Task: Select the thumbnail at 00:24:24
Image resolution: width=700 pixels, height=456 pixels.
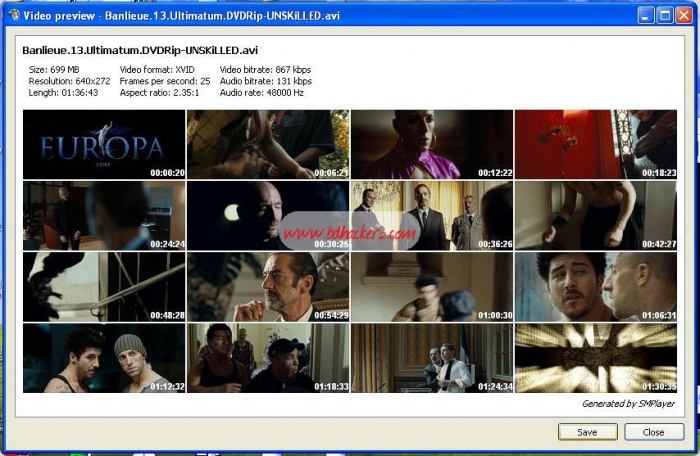Action: 104,216
